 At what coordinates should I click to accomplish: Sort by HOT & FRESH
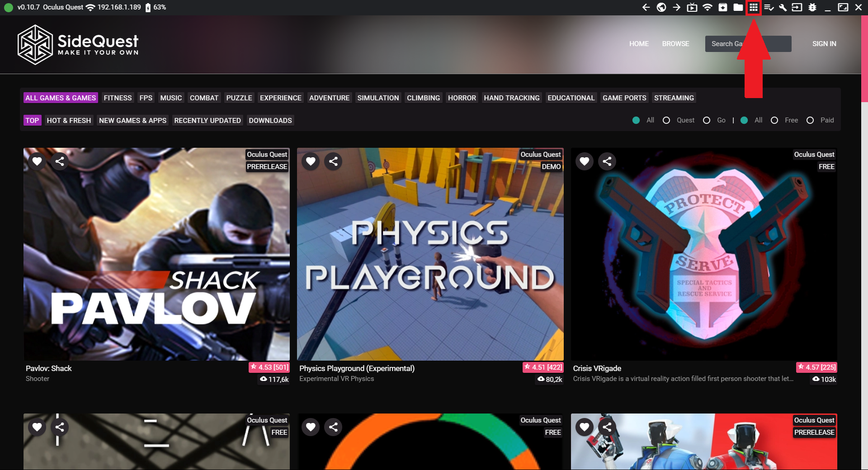[69, 120]
